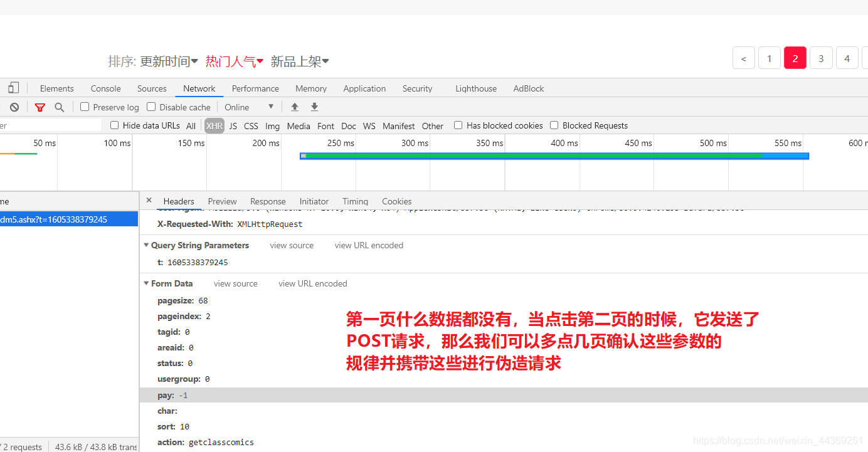Screen dimensions: 868x452
Task: Open the AdBlock tab
Action: (x=529, y=88)
